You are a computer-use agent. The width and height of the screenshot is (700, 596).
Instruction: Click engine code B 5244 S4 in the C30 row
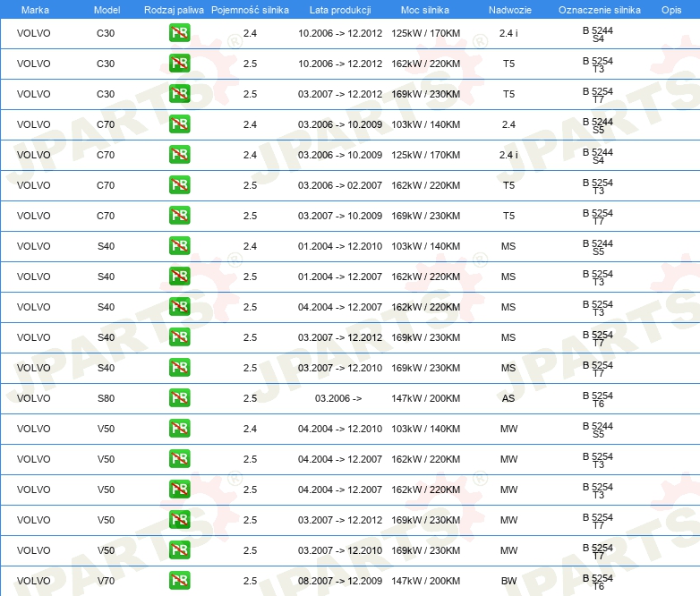(x=598, y=34)
